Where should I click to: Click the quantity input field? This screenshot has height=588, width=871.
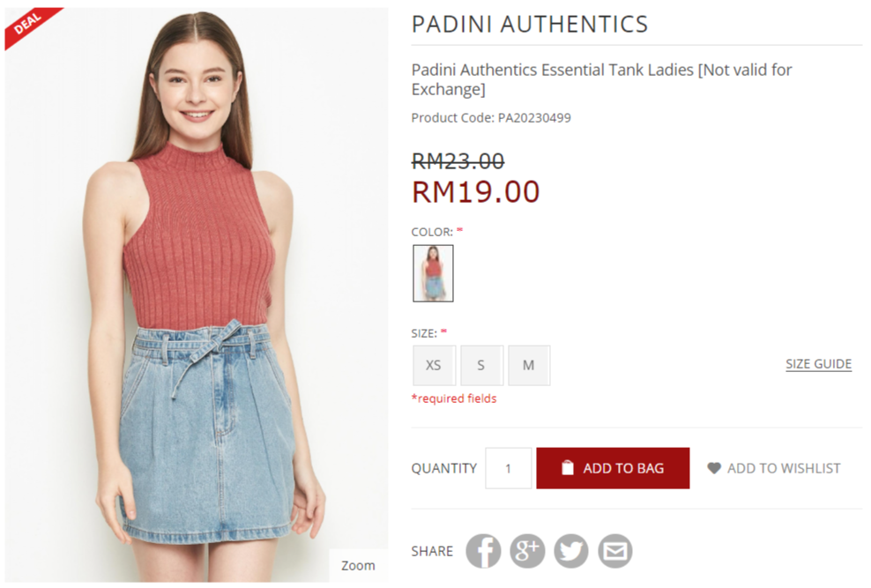pyautogui.click(x=509, y=468)
